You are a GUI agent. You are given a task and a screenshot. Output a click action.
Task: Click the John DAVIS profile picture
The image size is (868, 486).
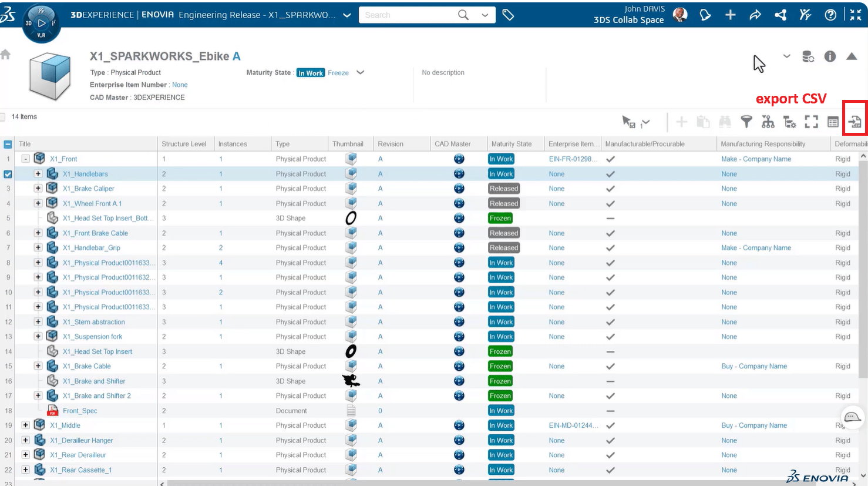pos(680,15)
